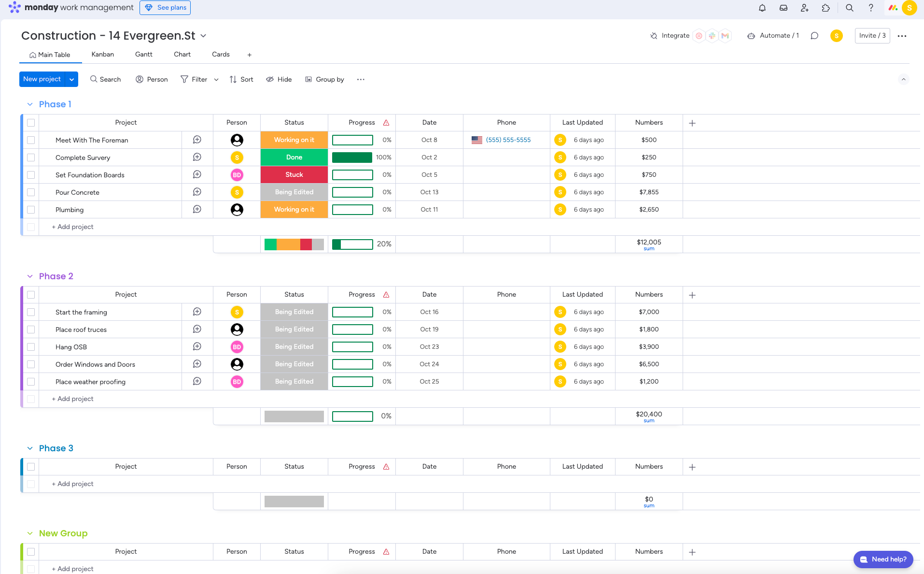The width and height of the screenshot is (924, 574).
Task: Click the Phase 1 Progress warning triangle
Action: tap(386, 123)
